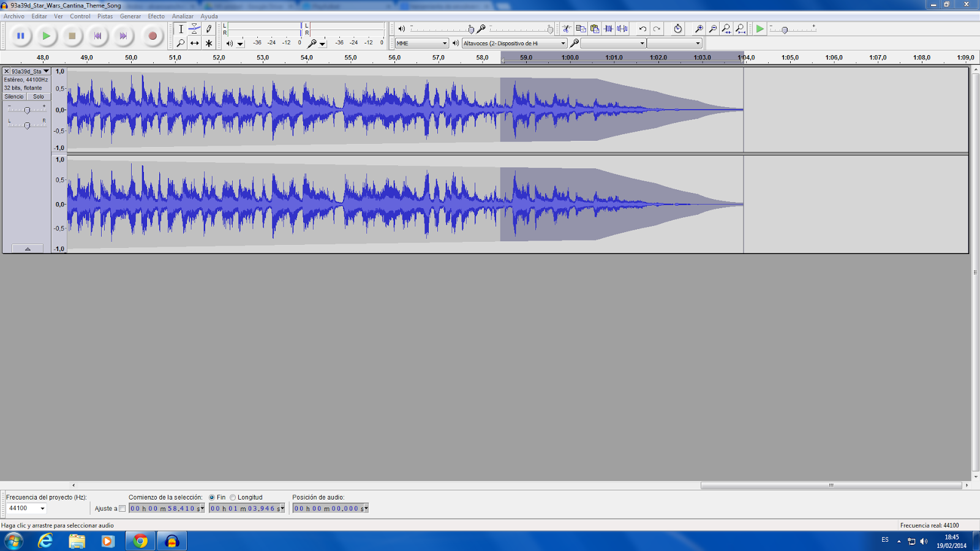Mute the track with Silencio button
Viewport: 980px width, 551px height.
14,97
